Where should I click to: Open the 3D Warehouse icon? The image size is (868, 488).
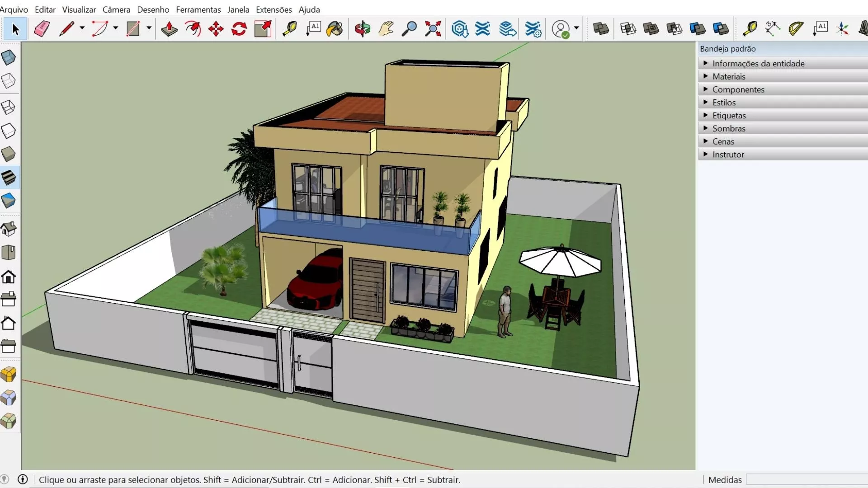tap(459, 29)
